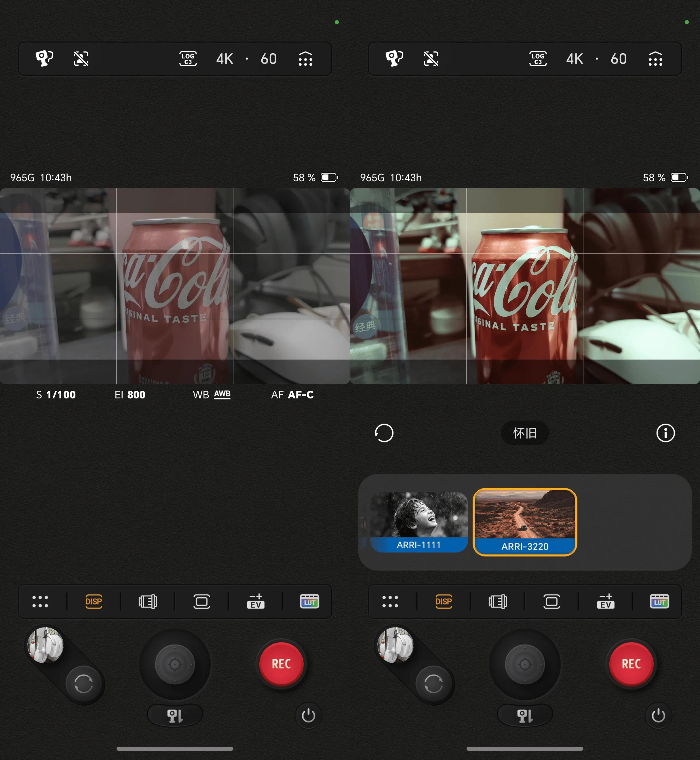Screen dimensions: 700x760
Task: Tap battery 58 % indicator, right screen
Action: click(x=665, y=177)
